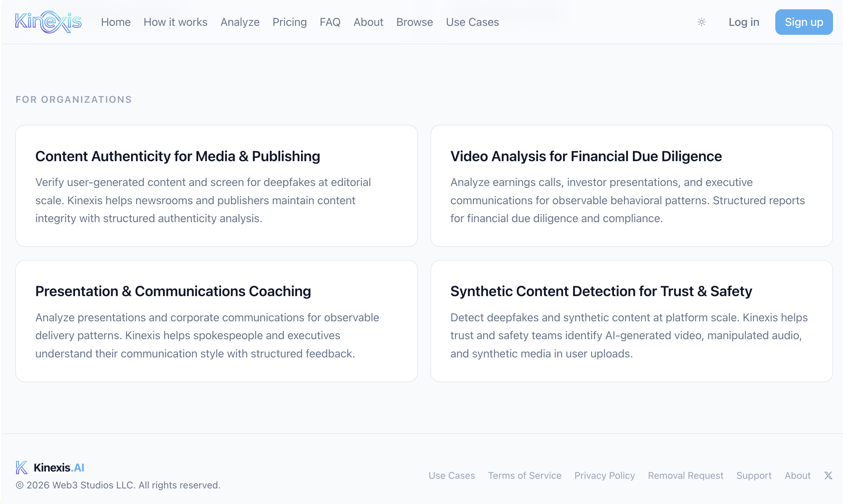The image size is (843, 504).
Task: Open the Pricing page
Action: point(289,22)
